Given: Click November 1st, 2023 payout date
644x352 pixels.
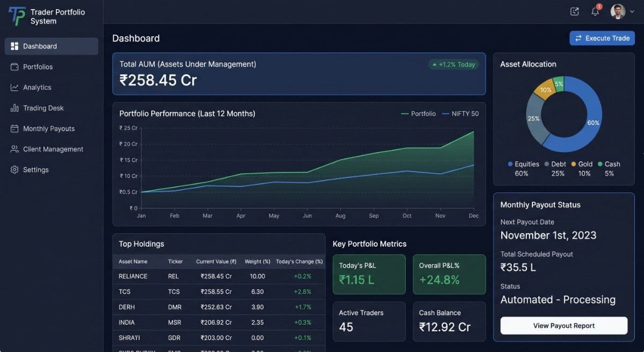Looking at the screenshot, I should click(x=548, y=235).
